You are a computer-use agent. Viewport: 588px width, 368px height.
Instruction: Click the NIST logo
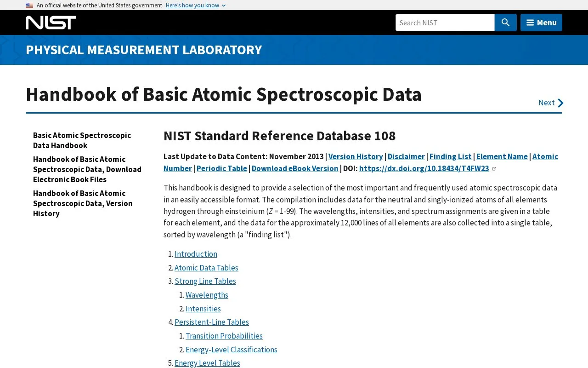pos(51,23)
